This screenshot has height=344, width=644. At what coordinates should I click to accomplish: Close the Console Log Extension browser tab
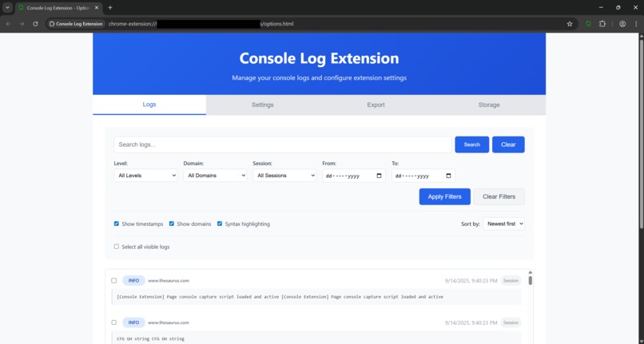tap(97, 7)
